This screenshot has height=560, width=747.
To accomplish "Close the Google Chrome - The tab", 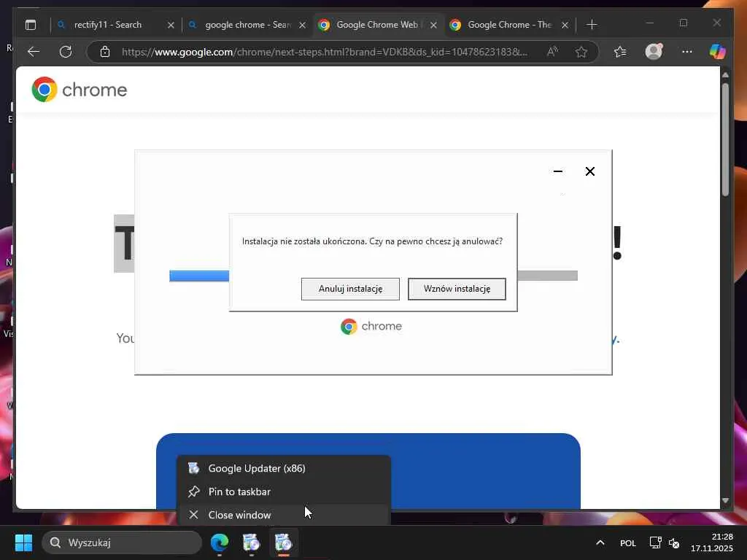I will pos(565,26).
